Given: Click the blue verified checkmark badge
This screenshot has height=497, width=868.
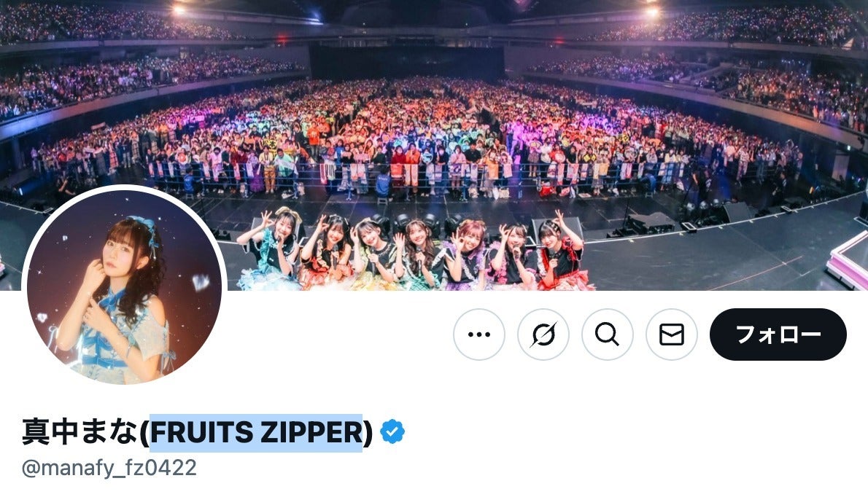Looking at the screenshot, I should (x=392, y=431).
